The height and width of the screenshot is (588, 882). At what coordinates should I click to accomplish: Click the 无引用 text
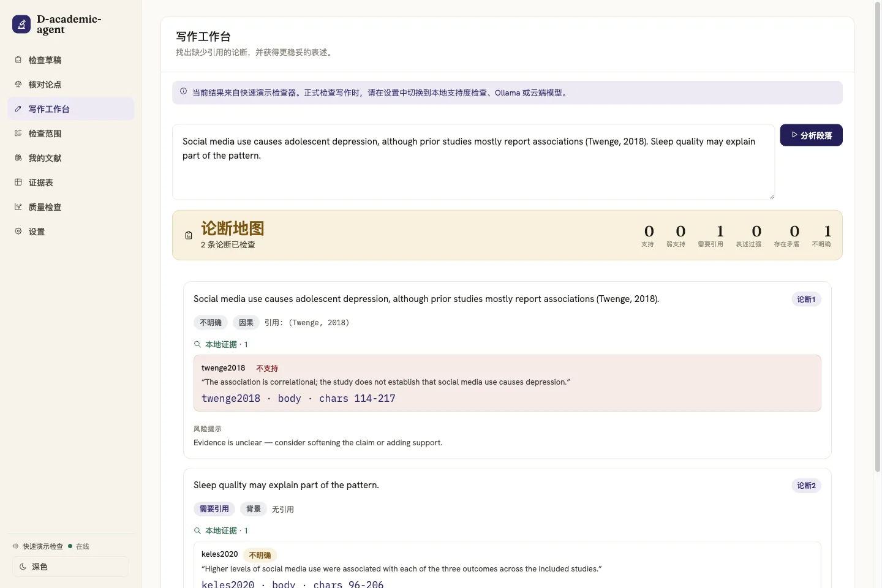pos(283,509)
